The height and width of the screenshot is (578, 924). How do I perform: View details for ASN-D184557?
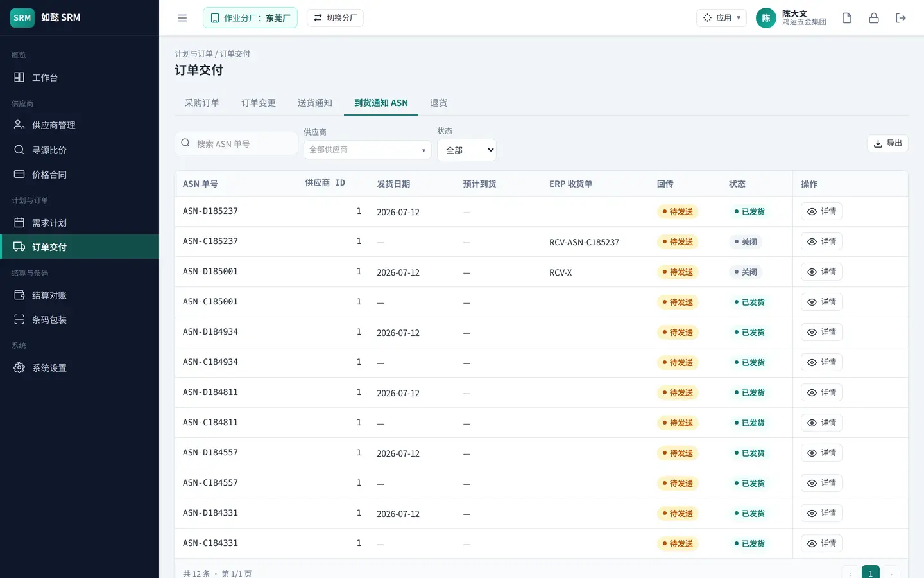821,453
